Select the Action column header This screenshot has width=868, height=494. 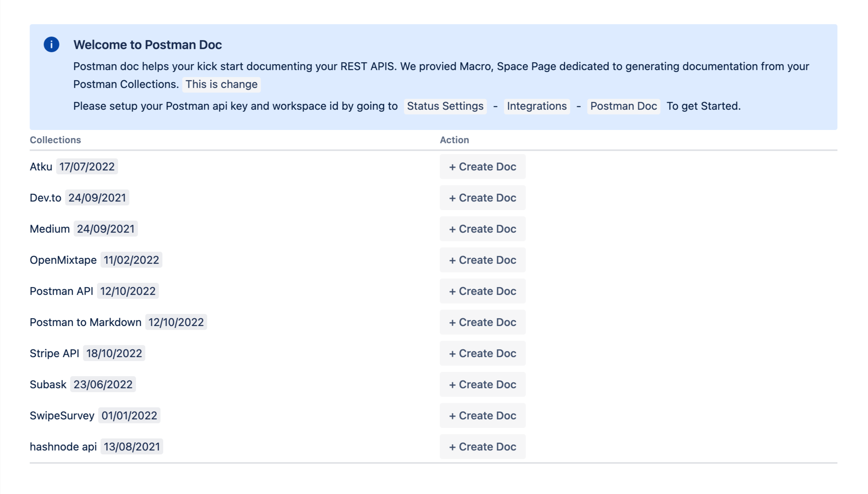coord(454,140)
